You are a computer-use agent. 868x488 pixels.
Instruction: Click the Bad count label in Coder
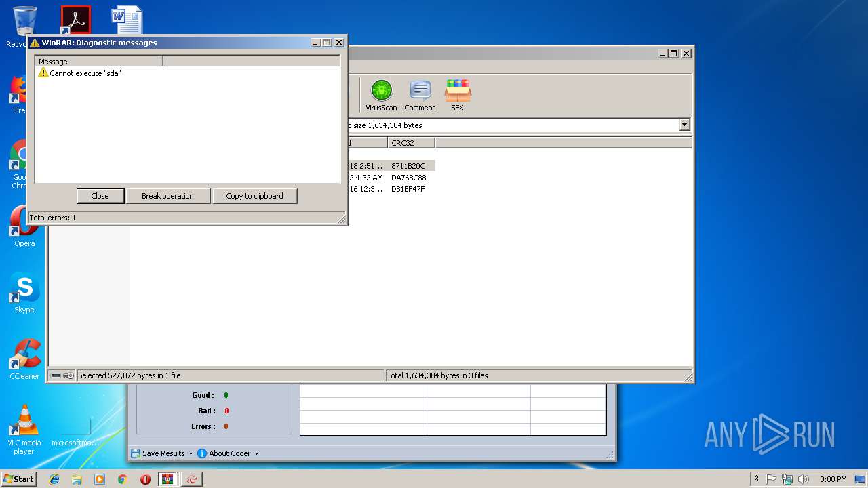coord(207,411)
